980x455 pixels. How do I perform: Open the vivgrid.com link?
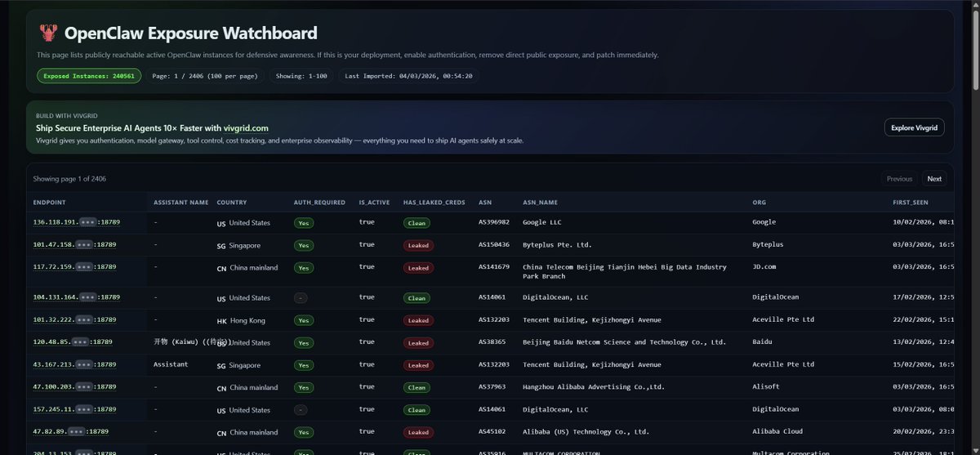point(246,128)
